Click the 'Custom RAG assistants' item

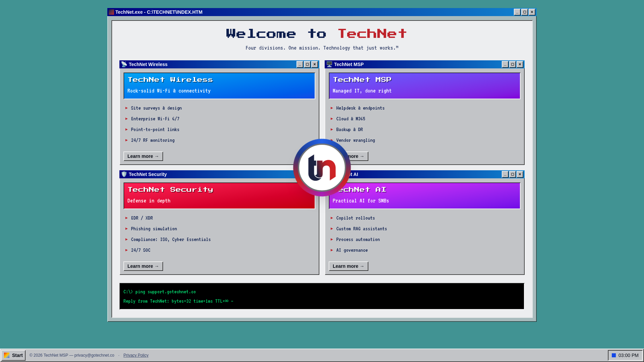pyautogui.click(x=362, y=229)
